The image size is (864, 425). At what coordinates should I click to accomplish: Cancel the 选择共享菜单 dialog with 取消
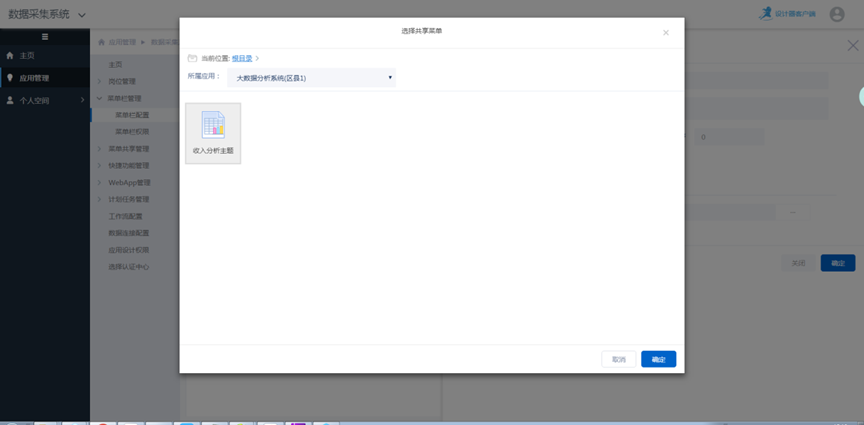(619, 359)
